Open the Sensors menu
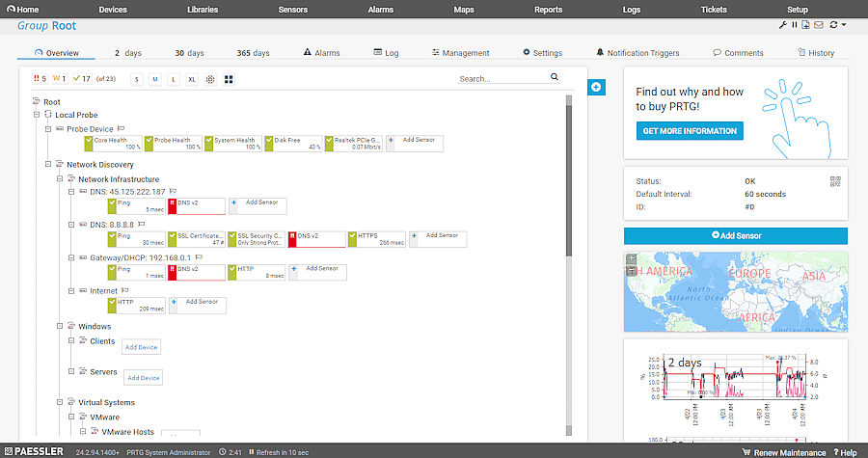868x458 pixels. [x=293, y=10]
